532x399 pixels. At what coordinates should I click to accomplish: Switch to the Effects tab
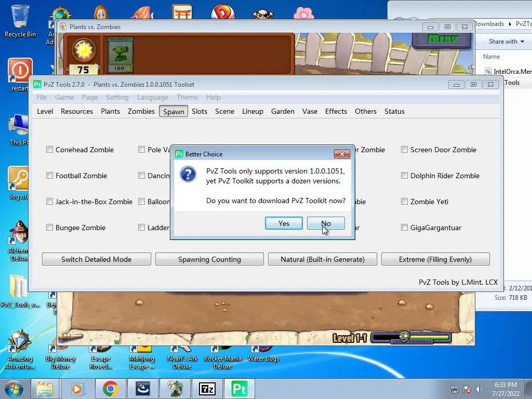336,111
